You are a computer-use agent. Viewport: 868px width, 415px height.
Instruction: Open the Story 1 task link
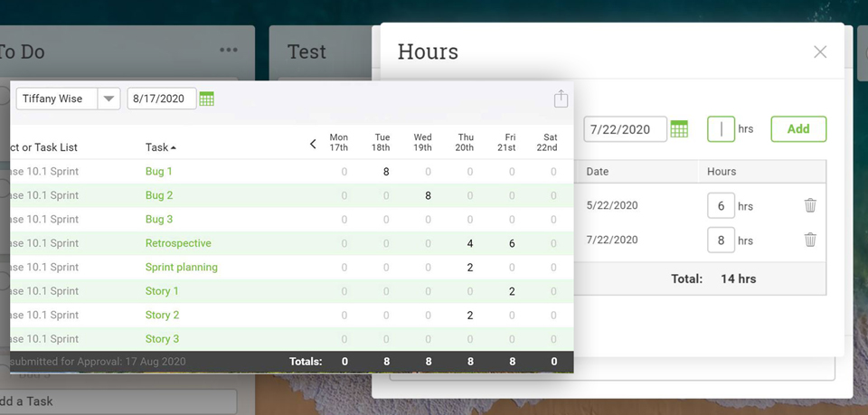click(162, 291)
